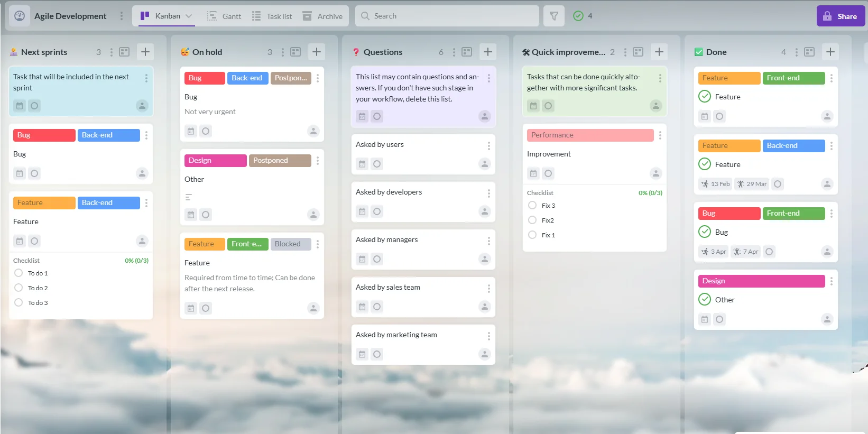Open Agile Development project options menu
This screenshot has width=868, height=434.
pos(122,16)
